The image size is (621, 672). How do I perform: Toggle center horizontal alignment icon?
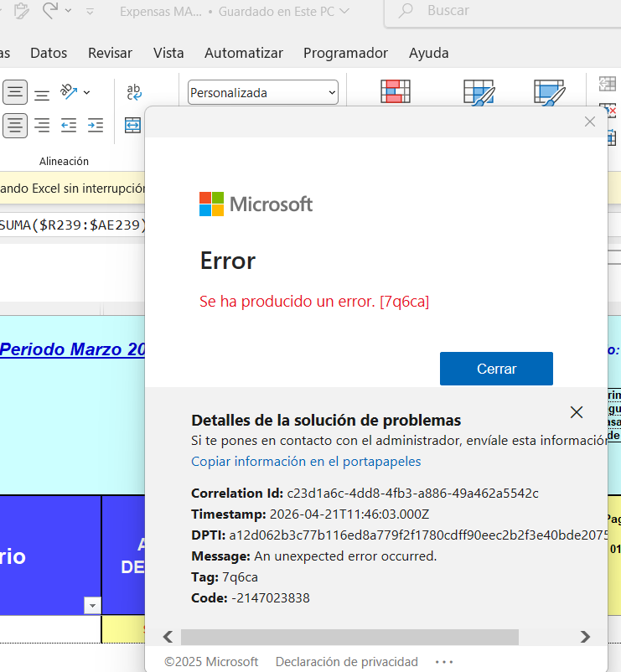[x=15, y=126]
